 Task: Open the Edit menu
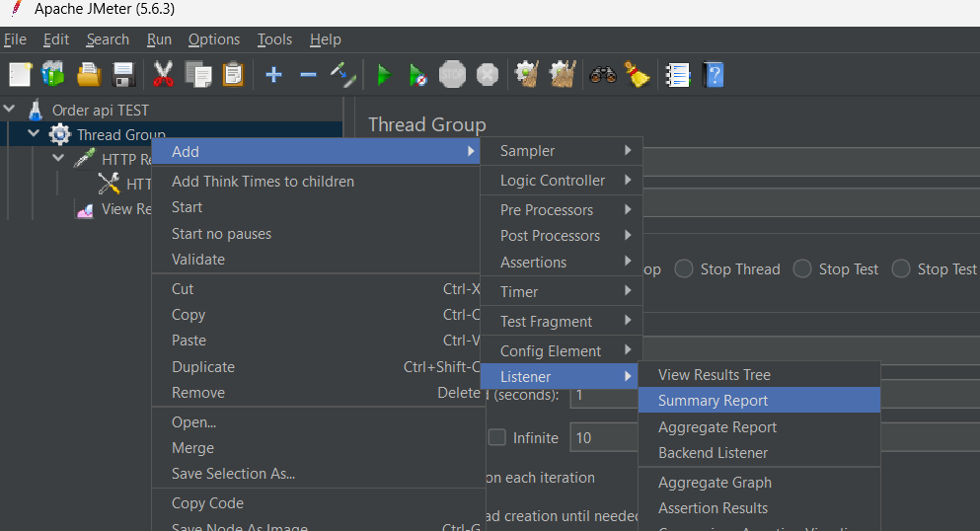pos(55,39)
